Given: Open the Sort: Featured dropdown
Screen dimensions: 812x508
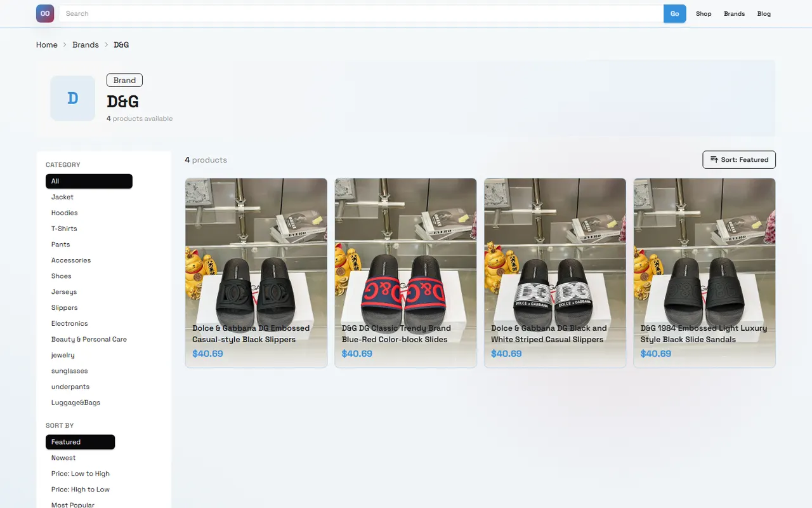Looking at the screenshot, I should pos(739,160).
